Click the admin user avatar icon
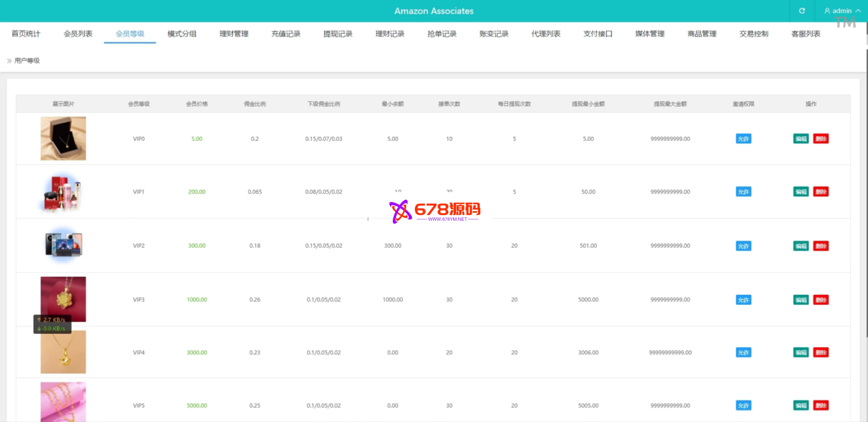Screen dimensions: 868x422 [x=827, y=11]
